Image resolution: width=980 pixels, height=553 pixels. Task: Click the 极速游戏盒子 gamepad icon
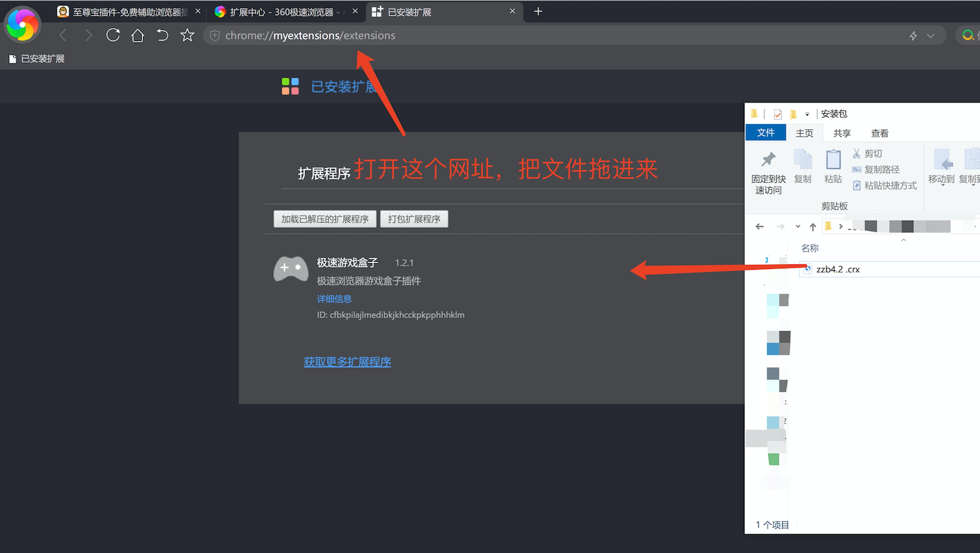(x=291, y=269)
